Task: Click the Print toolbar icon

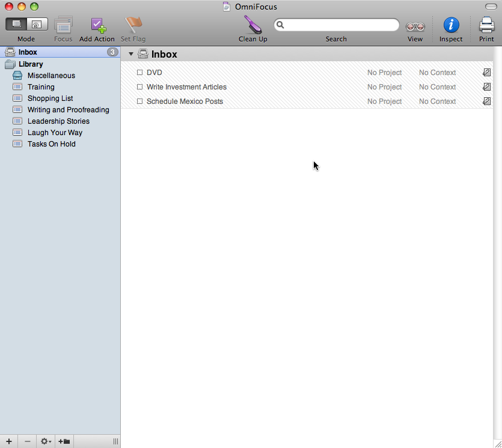Action: tap(486, 25)
